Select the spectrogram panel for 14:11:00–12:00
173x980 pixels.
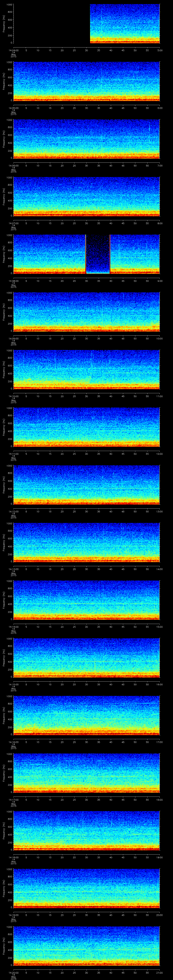pyautogui.click(x=87, y=427)
